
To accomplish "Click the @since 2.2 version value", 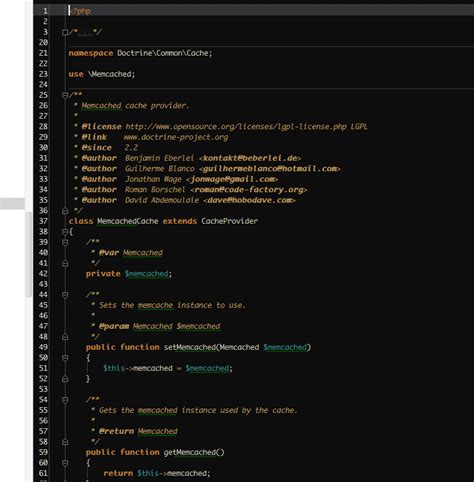I will click(131, 148).
